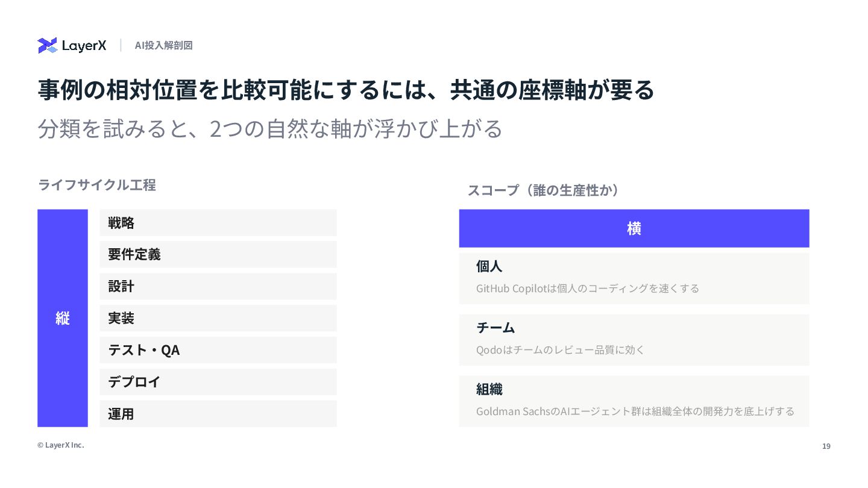Click the ライフサイクル工程 heading

pyautogui.click(x=97, y=185)
